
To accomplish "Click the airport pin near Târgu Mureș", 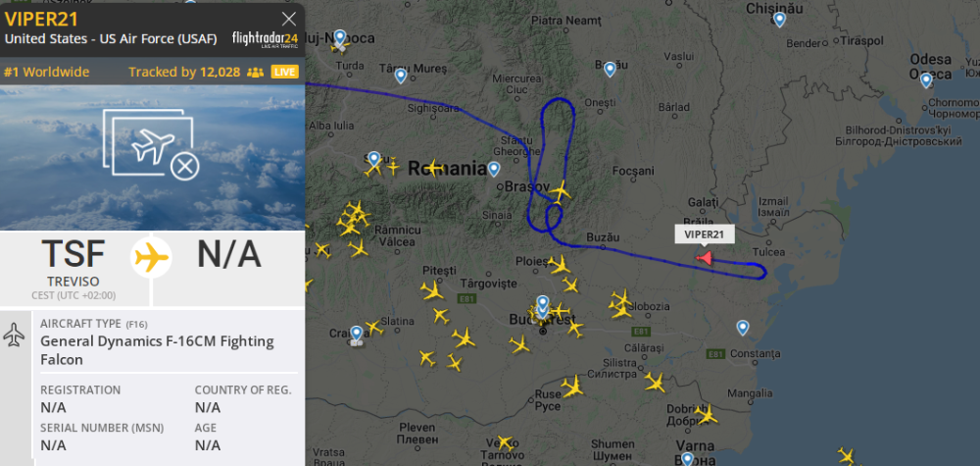I will (x=401, y=77).
